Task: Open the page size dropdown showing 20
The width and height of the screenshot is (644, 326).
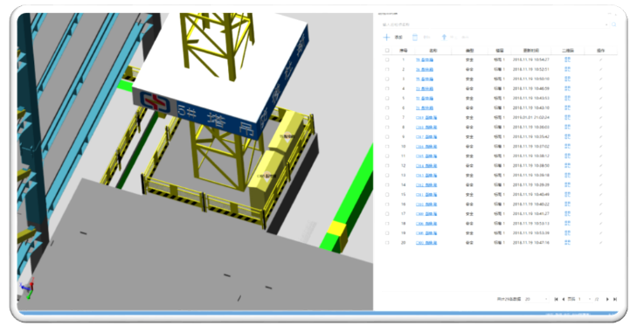Action: 537,299
